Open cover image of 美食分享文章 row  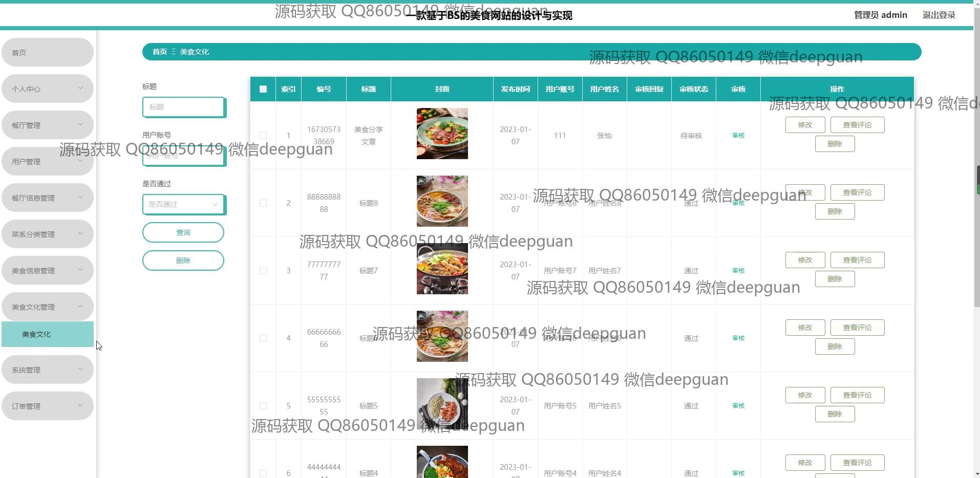pyautogui.click(x=442, y=134)
